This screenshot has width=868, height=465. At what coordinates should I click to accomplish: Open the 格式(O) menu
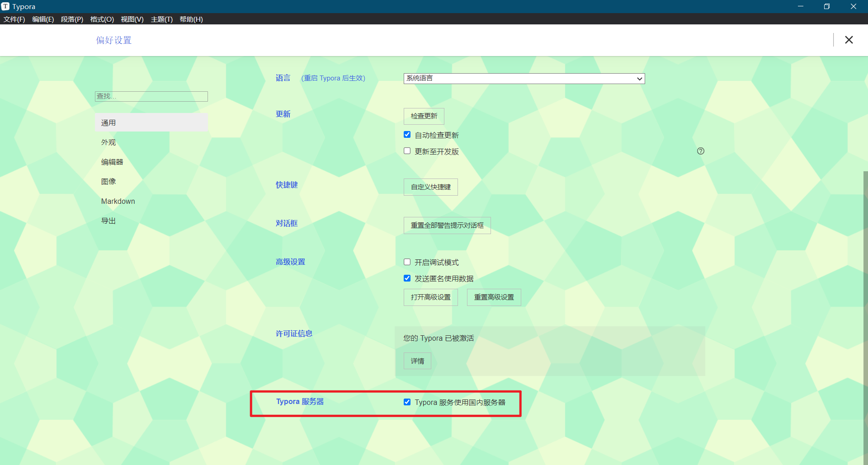tap(102, 19)
